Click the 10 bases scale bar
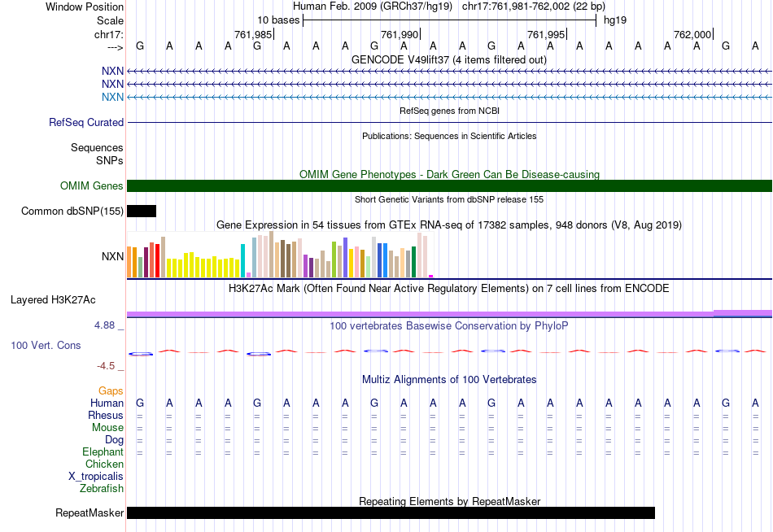Screen dimensions: 773x532 pos(449,19)
